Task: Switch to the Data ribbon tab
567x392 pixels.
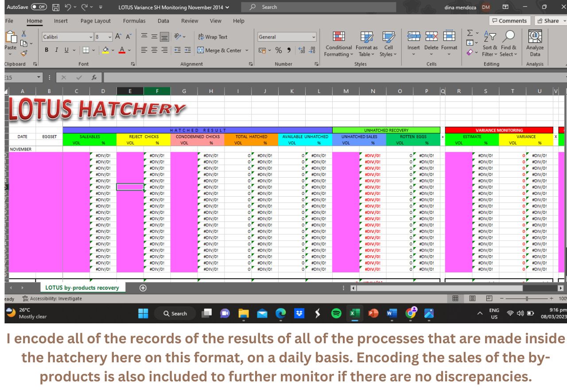Action: [x=163, y=21]
